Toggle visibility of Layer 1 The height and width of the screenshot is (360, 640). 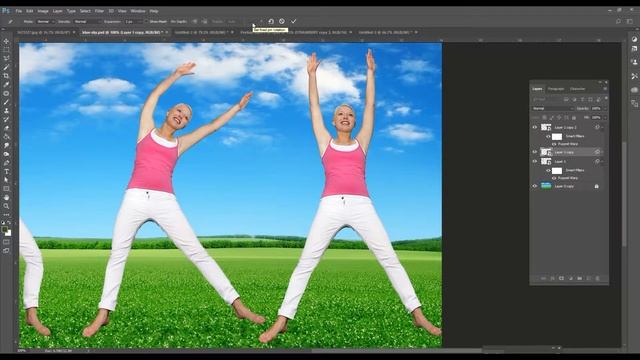[535, 162]
